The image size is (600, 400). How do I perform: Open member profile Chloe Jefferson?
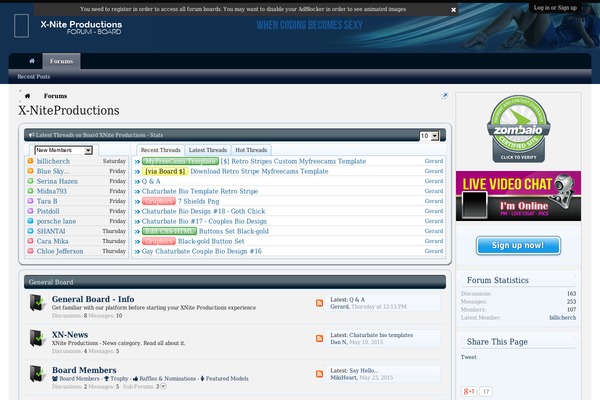60,251
